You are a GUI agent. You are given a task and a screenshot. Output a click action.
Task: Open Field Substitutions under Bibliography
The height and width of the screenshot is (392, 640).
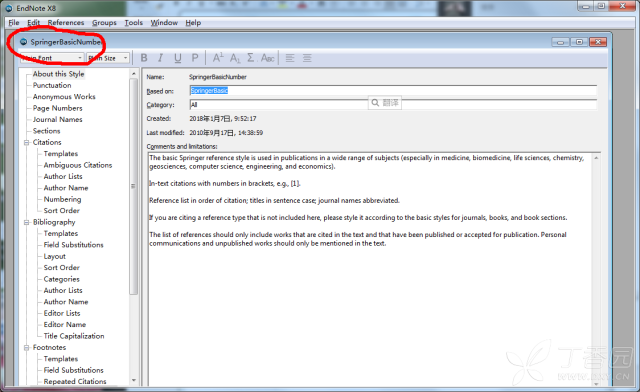73,245
